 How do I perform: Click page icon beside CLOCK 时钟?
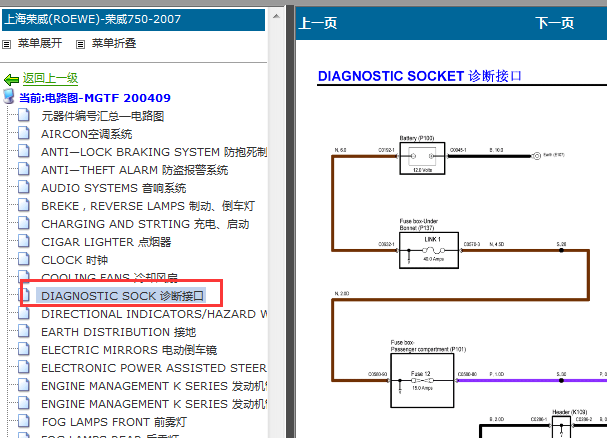(24, 259)
